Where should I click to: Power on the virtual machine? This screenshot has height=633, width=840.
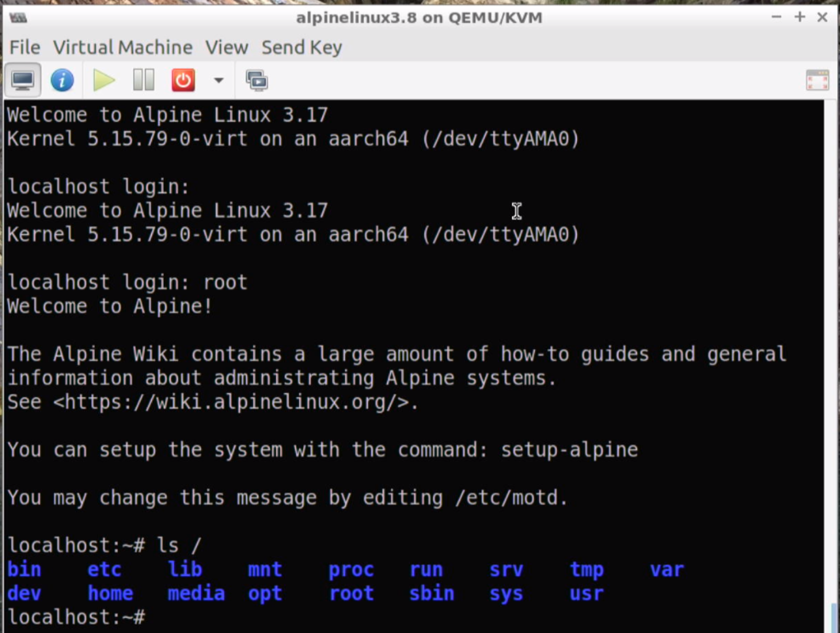click(x=104, y=80)
